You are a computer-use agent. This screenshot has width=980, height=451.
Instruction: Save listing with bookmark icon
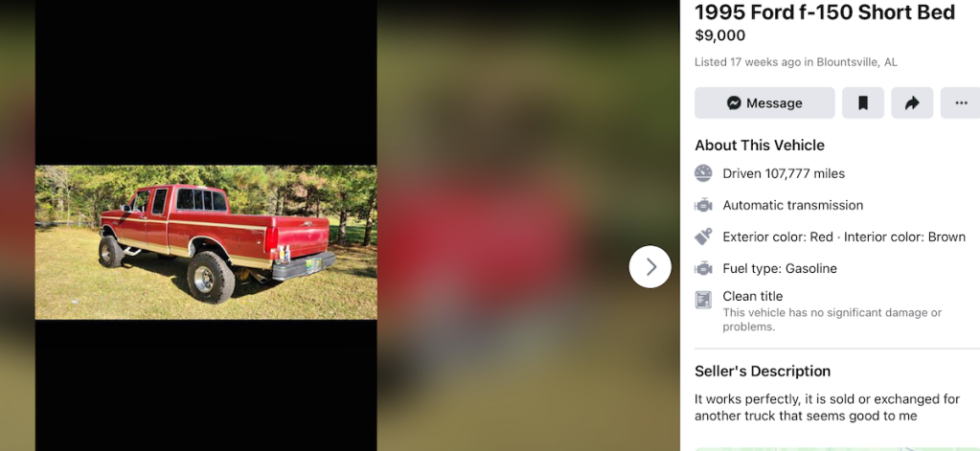(x=862, y=103)
